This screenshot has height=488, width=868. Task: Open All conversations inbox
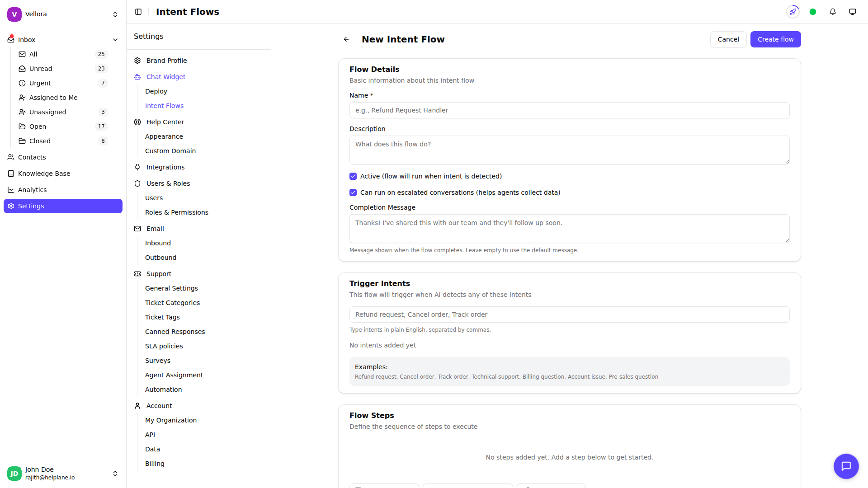click(x=63, y=54)
